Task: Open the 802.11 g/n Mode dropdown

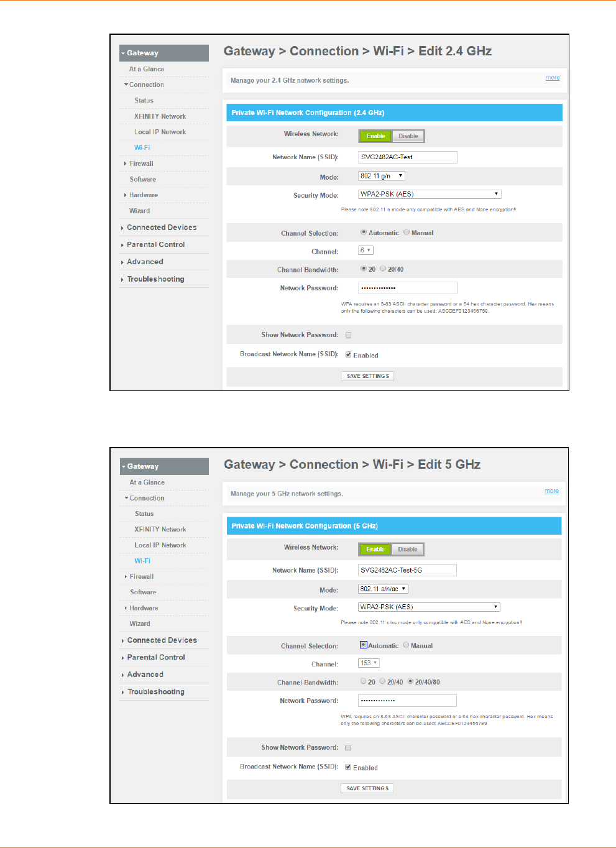Action: (x=382, y=176)
